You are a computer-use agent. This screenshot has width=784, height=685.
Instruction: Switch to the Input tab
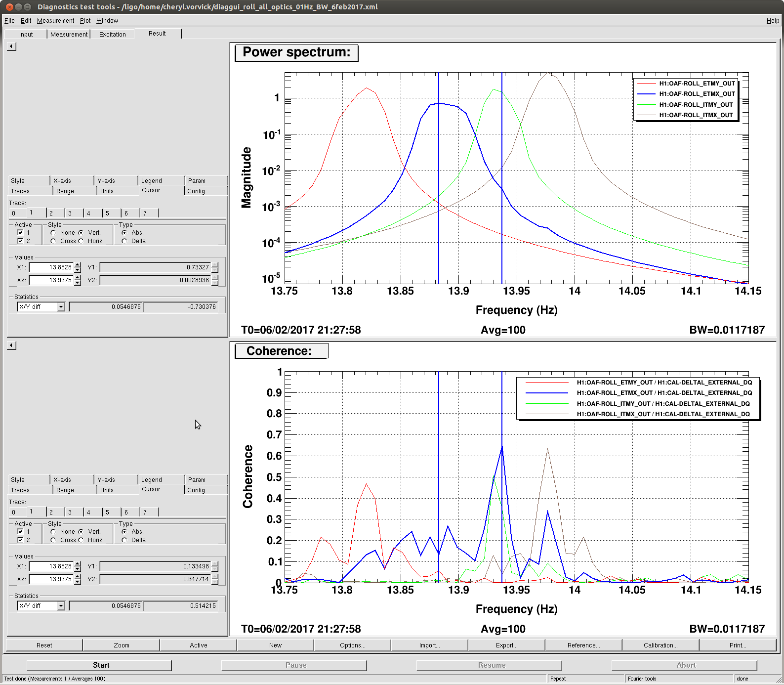[26, 34]
